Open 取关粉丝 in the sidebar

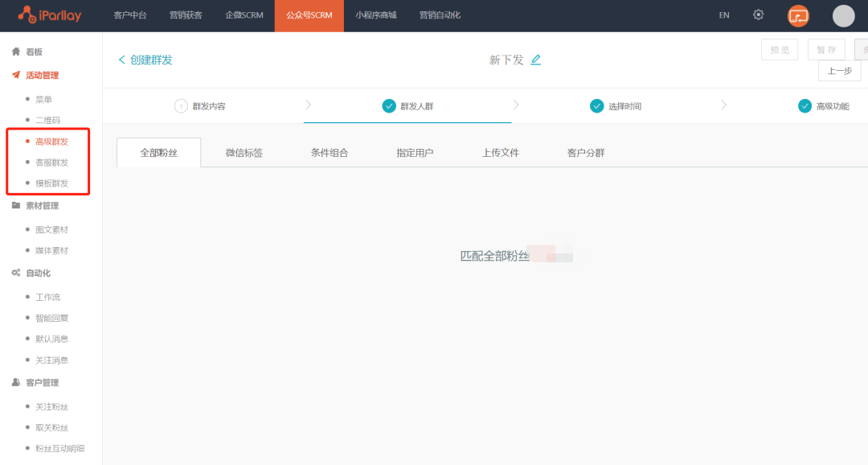pyautogui.click(x=52, y=428)
